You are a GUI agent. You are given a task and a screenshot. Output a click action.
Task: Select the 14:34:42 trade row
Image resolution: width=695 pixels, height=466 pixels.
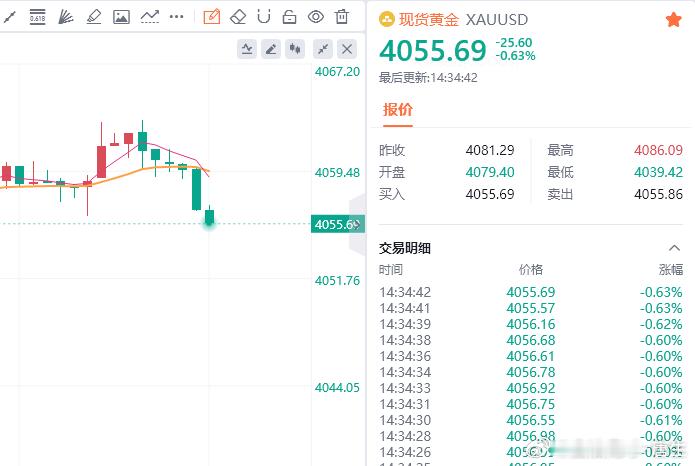pos(531,292)
